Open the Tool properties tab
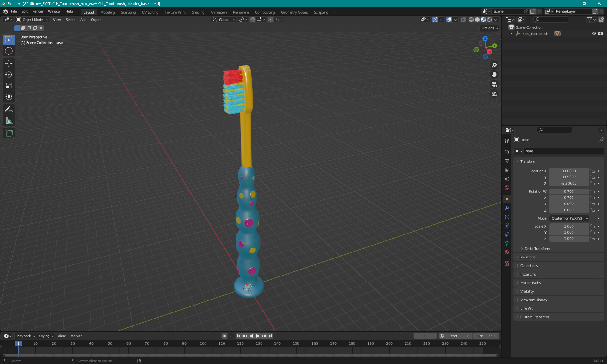 coord(507,141)
